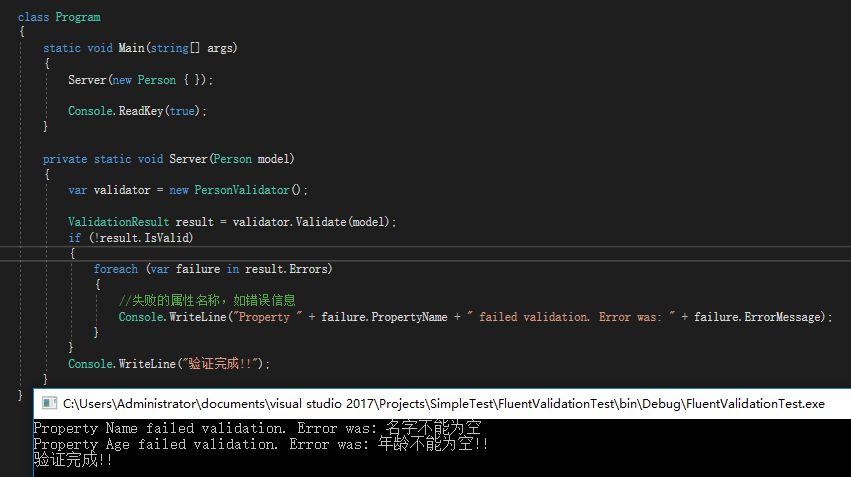Click the Property Age failed validation output line

coord(261,444)
